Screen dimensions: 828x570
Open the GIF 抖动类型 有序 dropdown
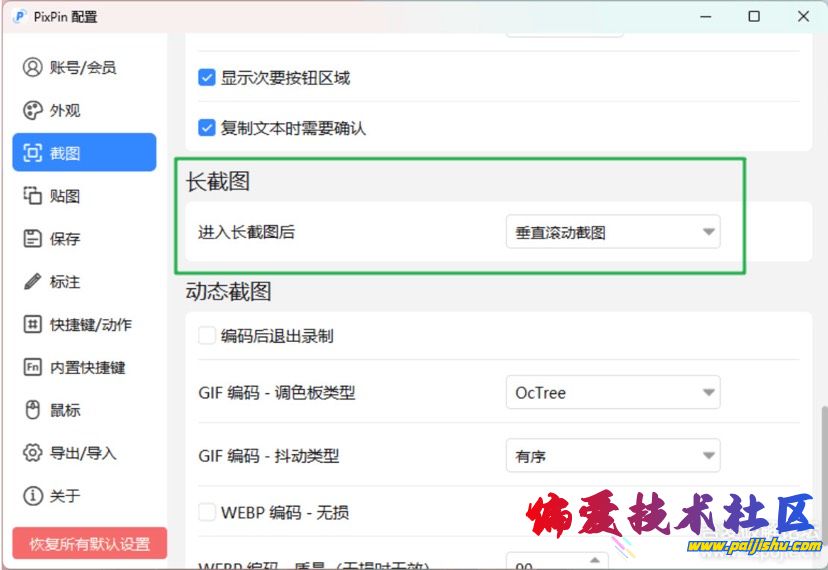(x=612, y=456)
